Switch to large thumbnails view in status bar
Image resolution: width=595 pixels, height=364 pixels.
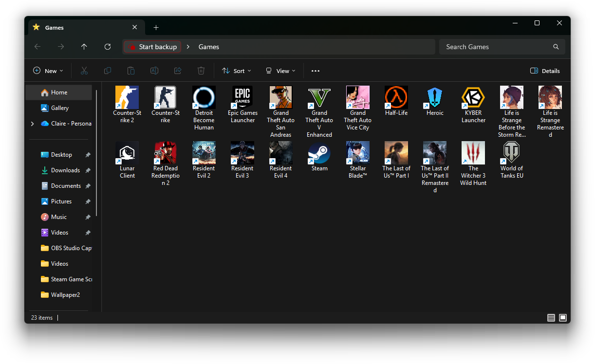point(563,318)
